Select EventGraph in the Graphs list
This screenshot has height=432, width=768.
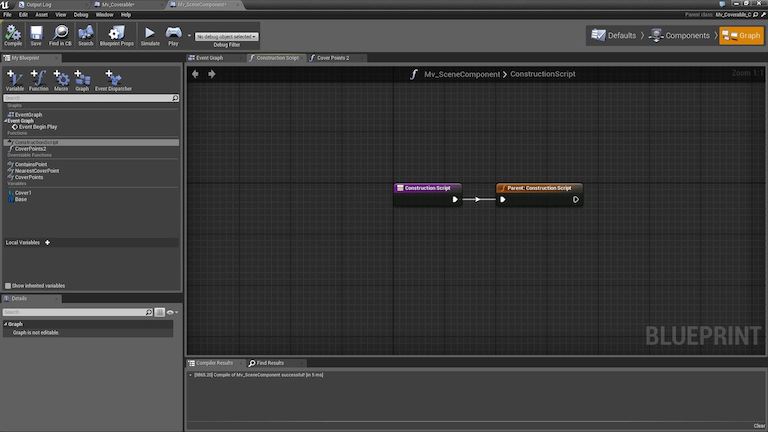[28, 115]
